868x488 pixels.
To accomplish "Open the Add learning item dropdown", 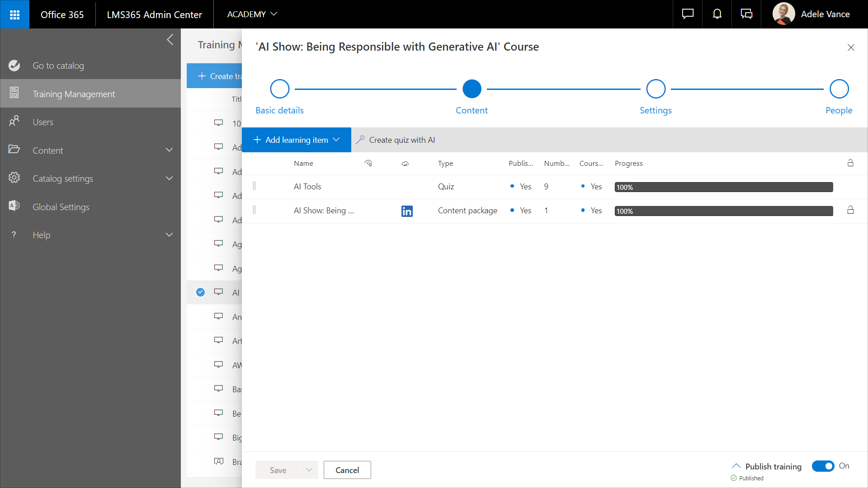I will (x=297, y=140).
